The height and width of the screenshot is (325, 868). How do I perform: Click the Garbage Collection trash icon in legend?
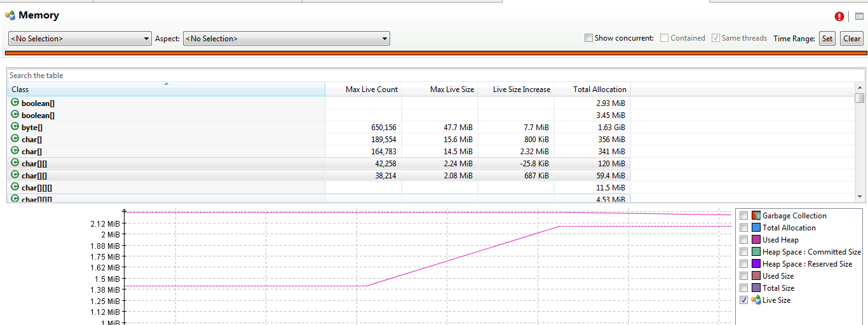click(756, 216)
